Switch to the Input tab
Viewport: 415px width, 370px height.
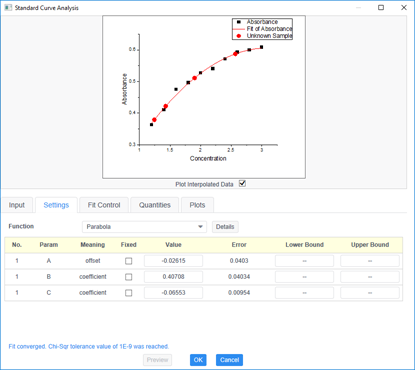[x=17, y=205]
